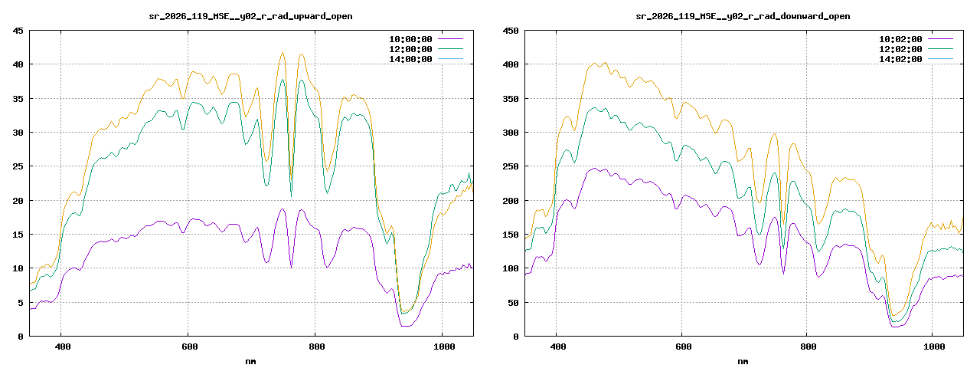The image size is (980, 368).
Task: Click the 10:02:00 legend label
Action: (x=900, y=39)
